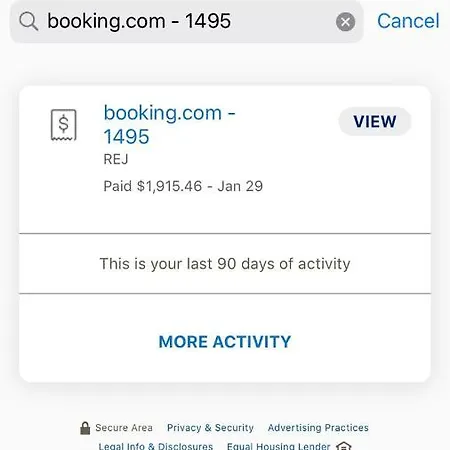Screen dimensions: 450x450
Task: Tap the last 90 days of activity notice
Action: (x=225, y=264)
